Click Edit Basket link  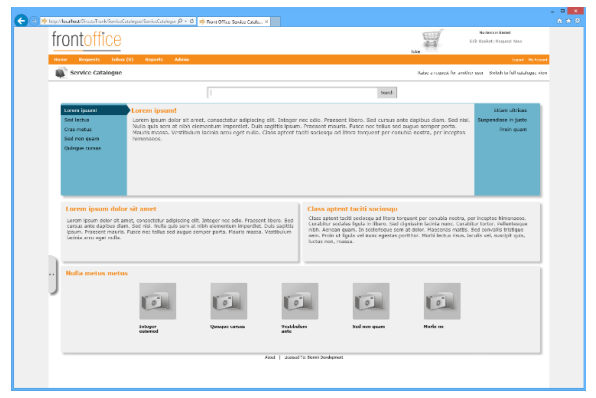click(481, 41)
